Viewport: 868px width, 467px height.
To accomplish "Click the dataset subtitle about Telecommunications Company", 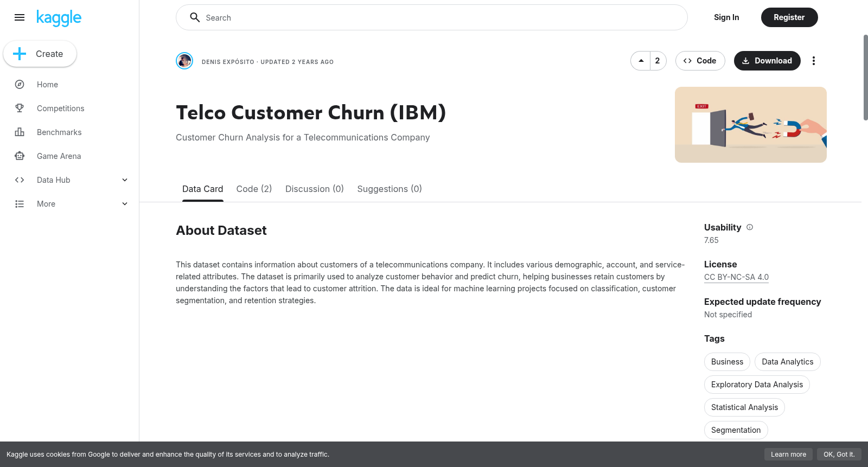I will (x=303, y=138).
